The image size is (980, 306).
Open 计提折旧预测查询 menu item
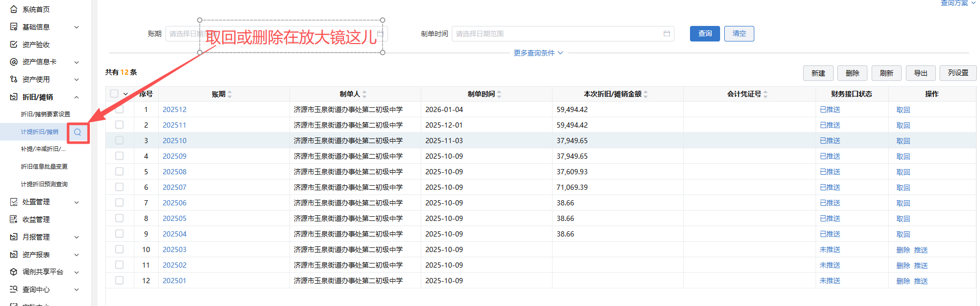[44, 184]
